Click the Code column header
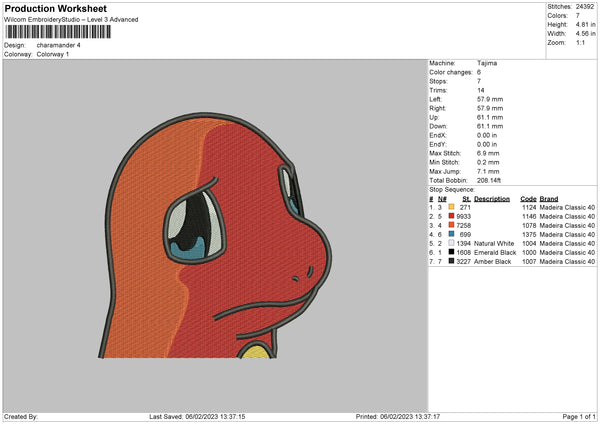600x424 pixels. click(x=528, y=198)
